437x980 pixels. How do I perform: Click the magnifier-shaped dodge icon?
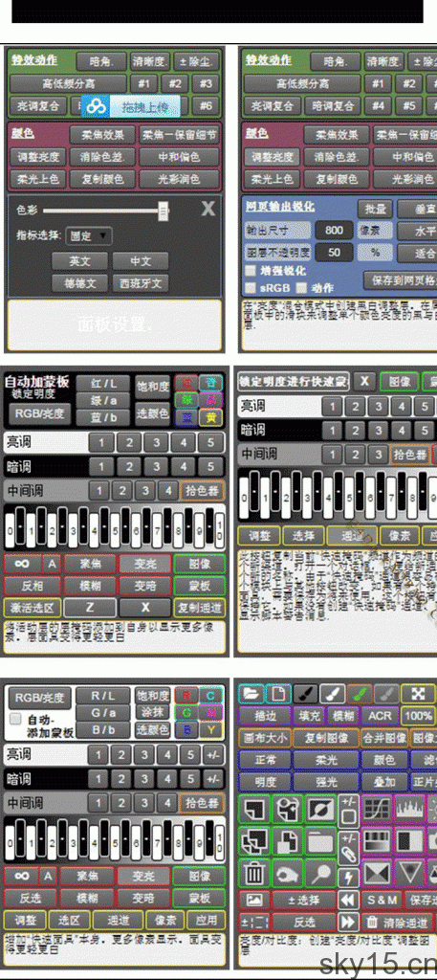[x=321, y=873]
